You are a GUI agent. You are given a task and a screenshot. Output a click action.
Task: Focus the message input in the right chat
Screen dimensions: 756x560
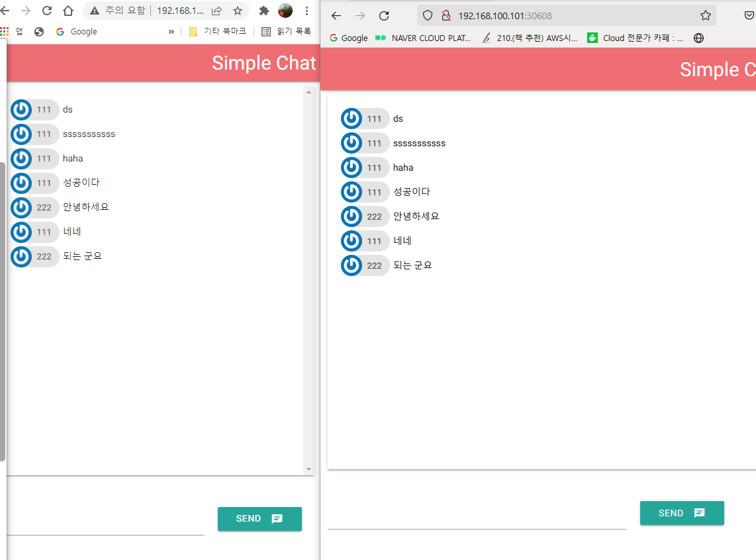(x=477, y=517)
